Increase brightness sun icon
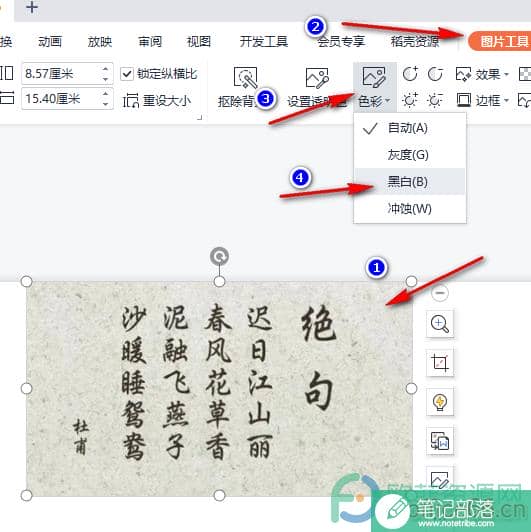Screen dimensions: 531x532 [410, 100]
